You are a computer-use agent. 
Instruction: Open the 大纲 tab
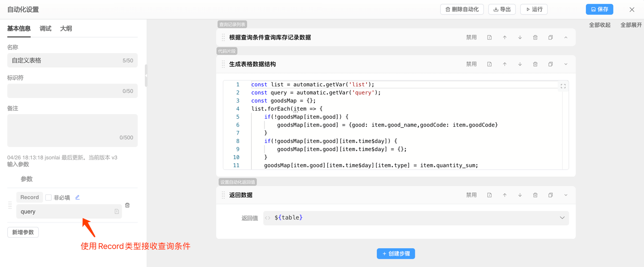tap(66, 28)
